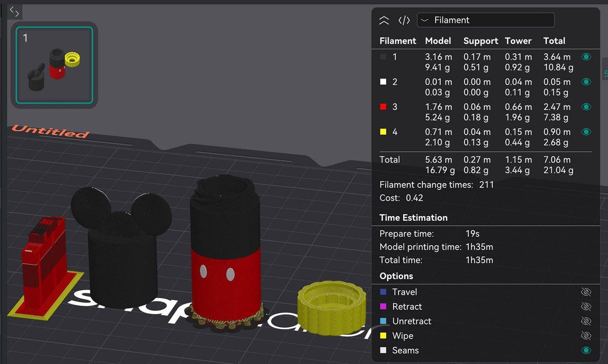
Task: Click the total weight value 21.04 g
Action: point(558,171)
